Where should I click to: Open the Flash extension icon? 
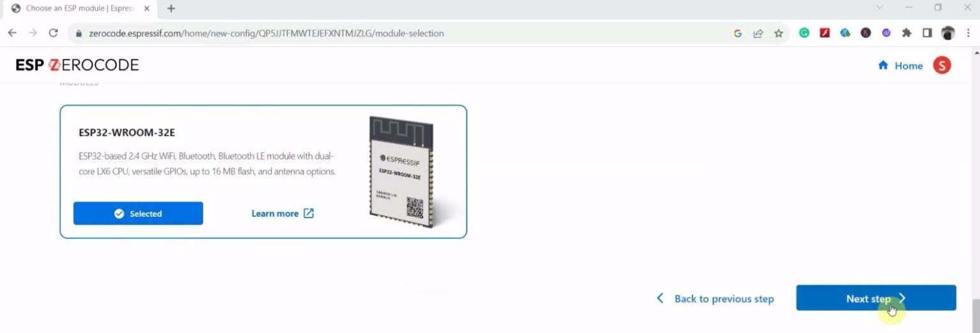pos(824,33)
